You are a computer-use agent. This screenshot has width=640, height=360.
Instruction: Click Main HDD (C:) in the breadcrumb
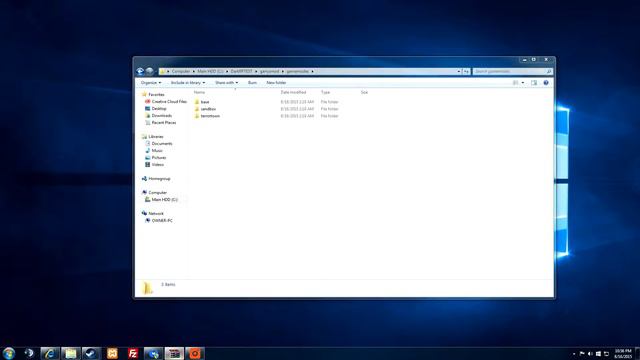click(x=211, y=71)
